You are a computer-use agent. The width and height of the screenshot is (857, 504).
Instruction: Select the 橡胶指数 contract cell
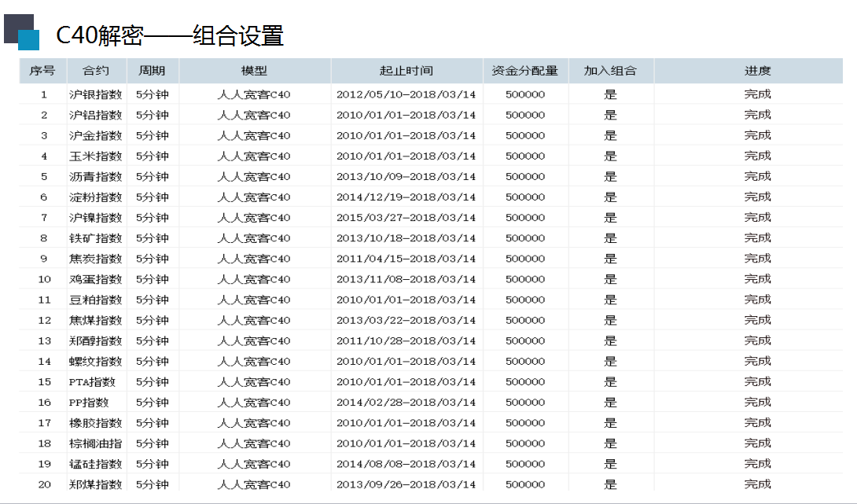tap(96, 423)
